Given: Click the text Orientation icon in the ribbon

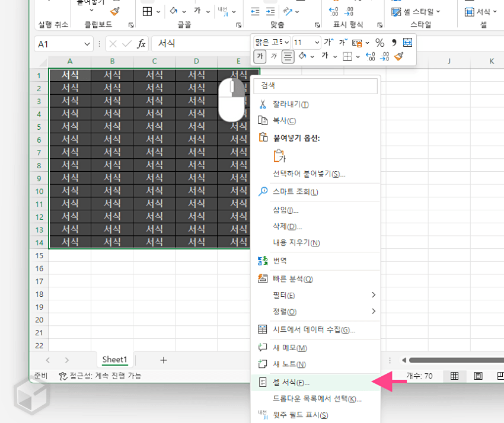Looking at the screenshot, I should (x=288, y=12).
